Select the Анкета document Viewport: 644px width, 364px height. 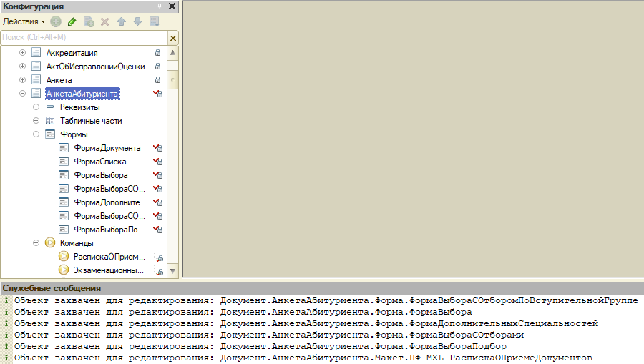pyautogui.click(x=59, y=80)
